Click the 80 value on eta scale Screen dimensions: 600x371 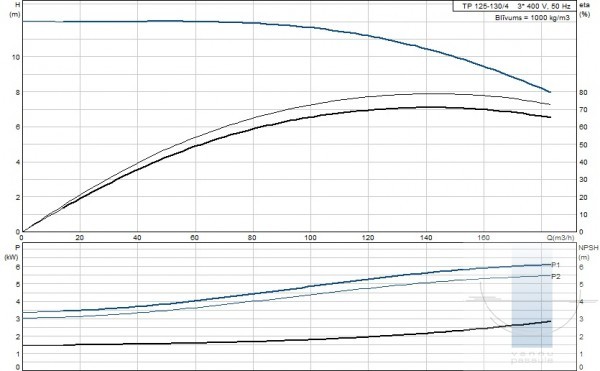coord(583,92)
